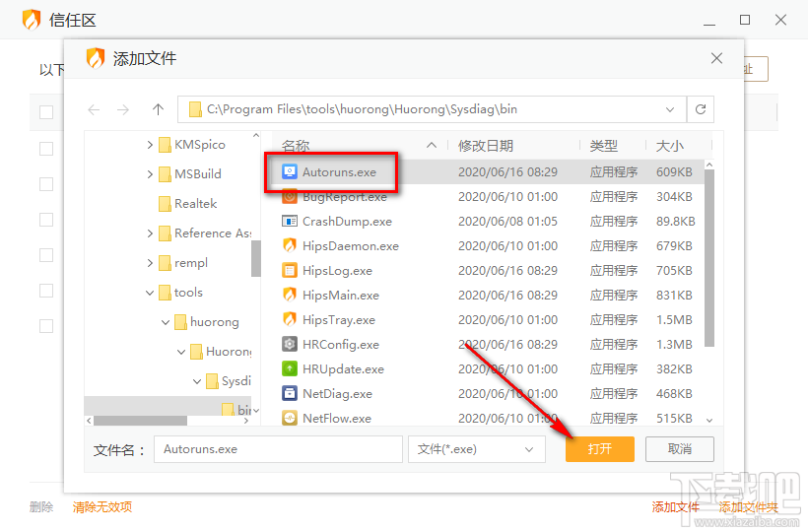This screenshot has width=808, height=532.
Task: Click 删除 in 信任区 window
Action: (x=41, y=507)
